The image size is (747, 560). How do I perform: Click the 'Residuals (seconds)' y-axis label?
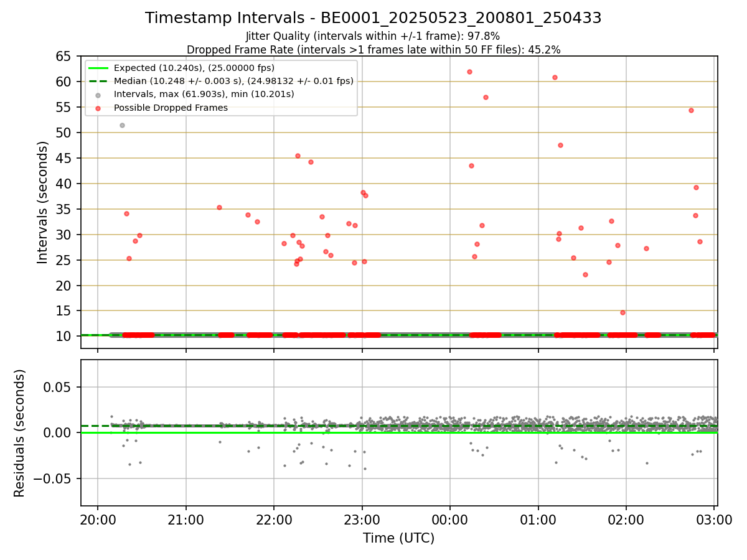point(20,433)
